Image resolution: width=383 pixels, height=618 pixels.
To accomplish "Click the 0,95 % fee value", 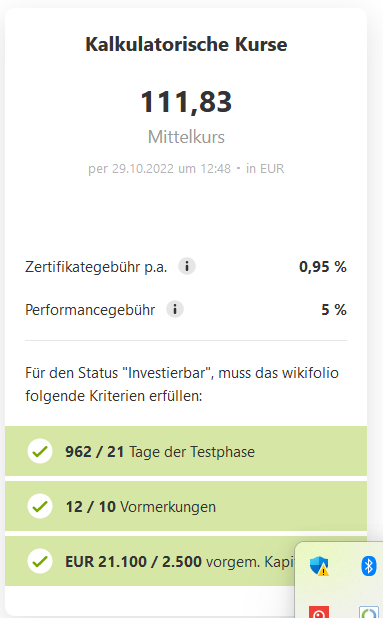I will [x=323, y=267].
